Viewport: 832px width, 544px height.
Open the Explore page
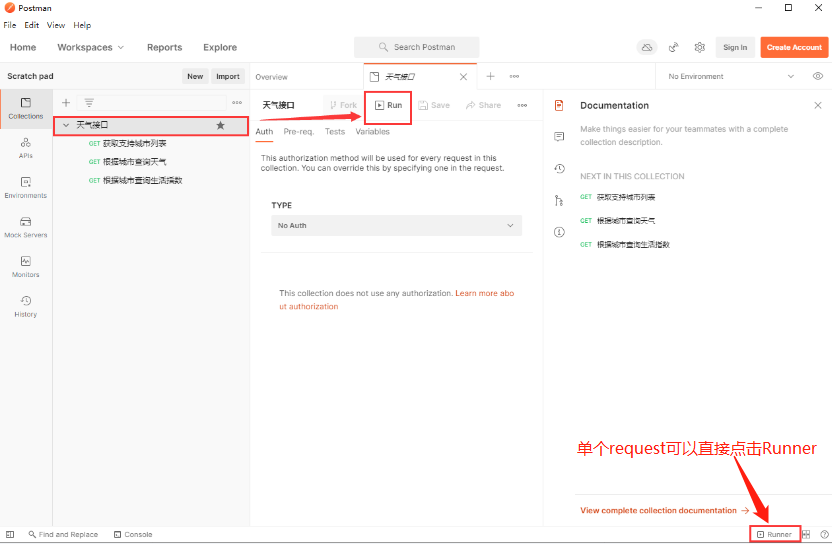(x=220, y=47)
